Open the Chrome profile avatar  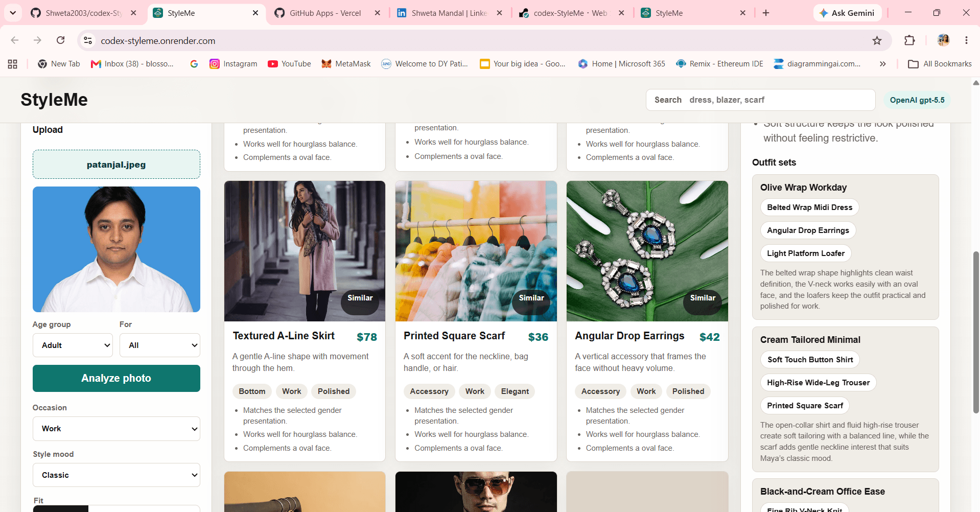(x=943, y=40)
